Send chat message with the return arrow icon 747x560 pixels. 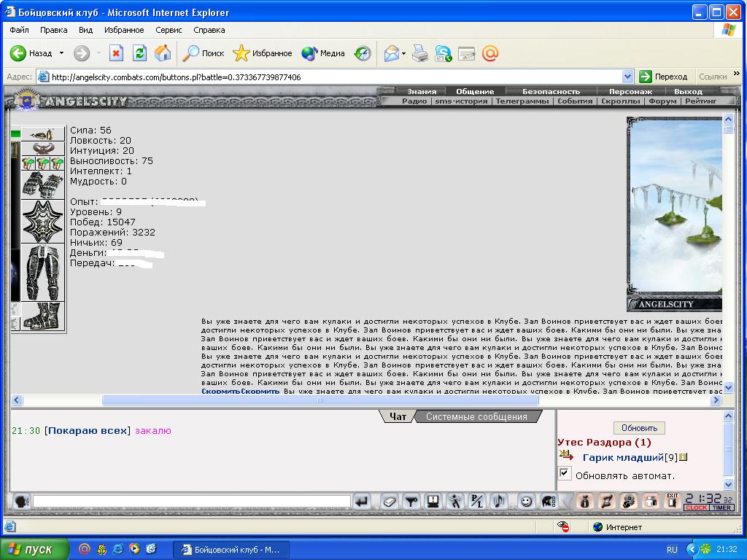363,501
